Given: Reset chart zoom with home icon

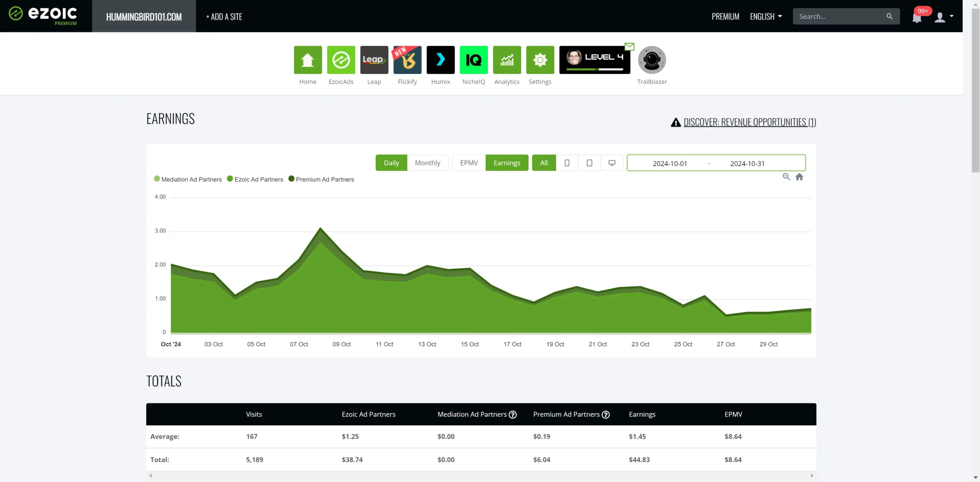Looking at the screenshot, I should click(799, 177).
